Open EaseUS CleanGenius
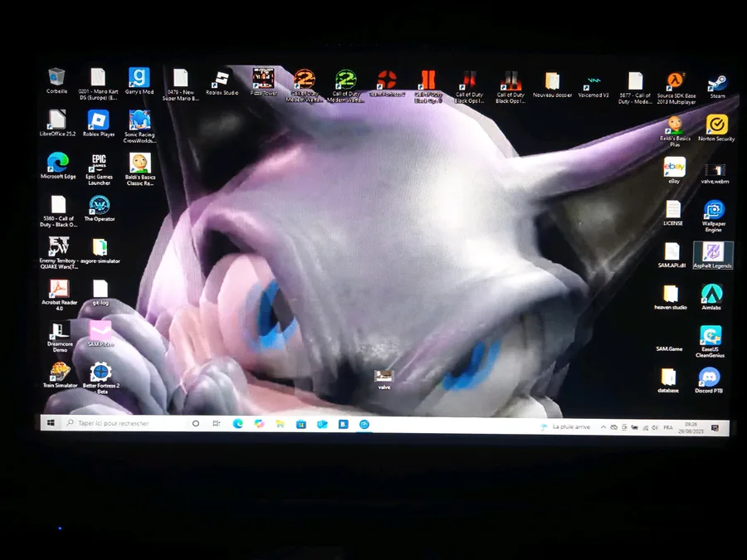Viewport: 747px width, 560px height. click(710, 342)
